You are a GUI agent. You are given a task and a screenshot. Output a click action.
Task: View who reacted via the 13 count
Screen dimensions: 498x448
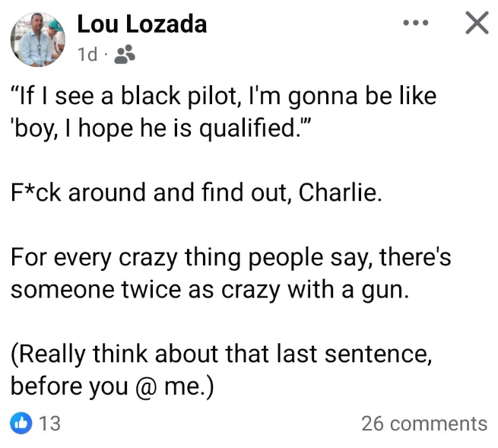[49, 423]
